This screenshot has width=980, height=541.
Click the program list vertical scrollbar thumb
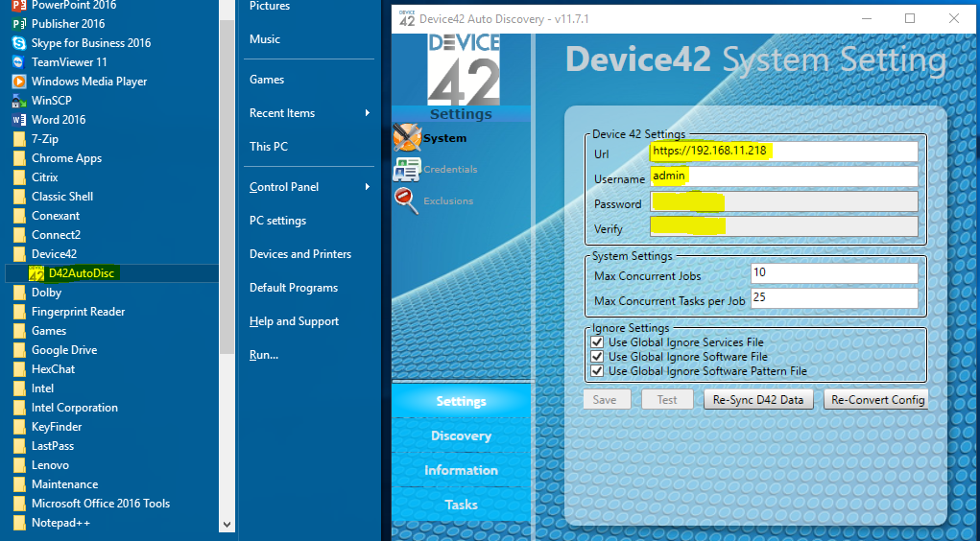point(227,186)
